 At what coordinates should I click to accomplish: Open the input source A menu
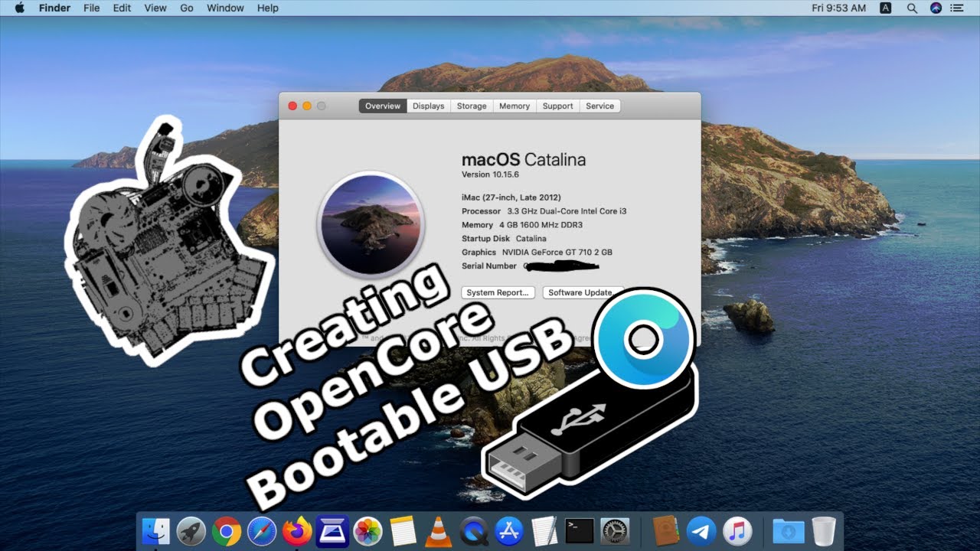point(886,8)
